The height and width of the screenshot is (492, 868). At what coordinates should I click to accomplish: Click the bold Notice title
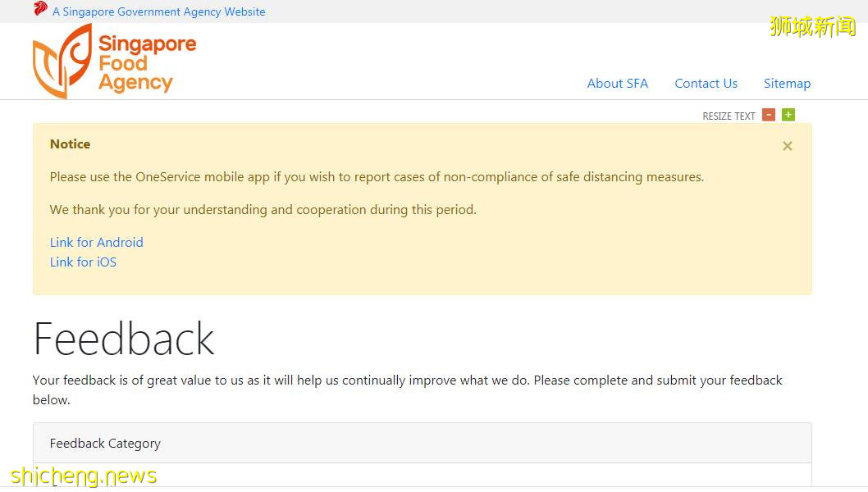pyautogui.click(x=70, y=144)
